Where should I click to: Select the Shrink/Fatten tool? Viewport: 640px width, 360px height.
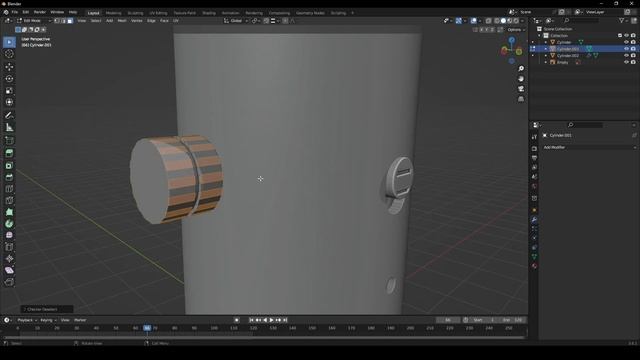pyautogui.click(x=9, y=259)
